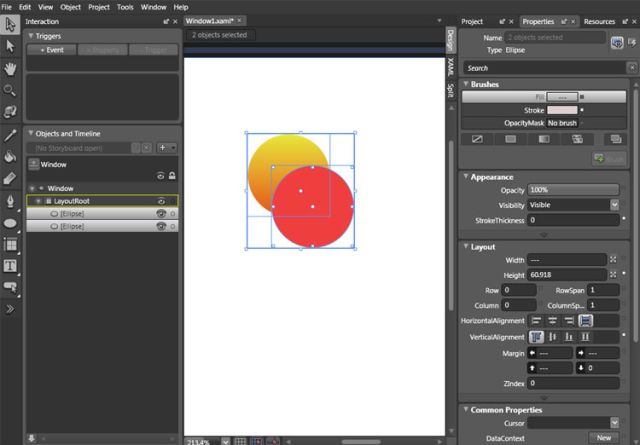Viewport: 640px width, 445px height.
Task: Select the Direct Selection arrow tool
Action: [10, 45]
